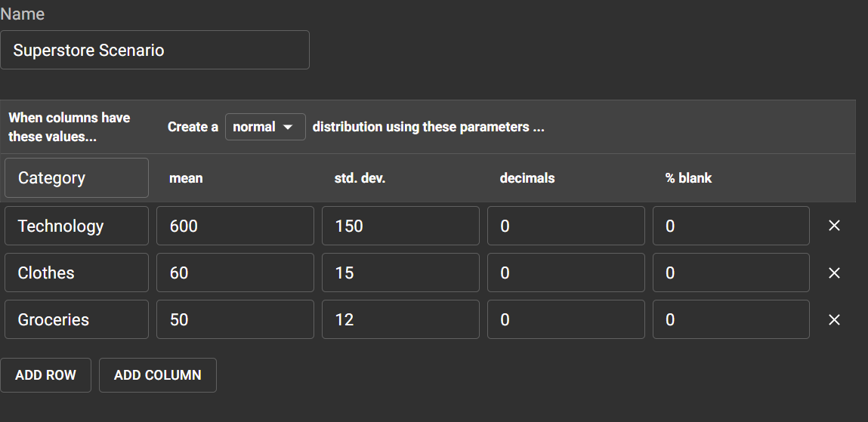The height and width of the screenshot is (422, 868).
Task: Select the Clothes category value field
Action: pyautogui.click(x=76, y=273)
